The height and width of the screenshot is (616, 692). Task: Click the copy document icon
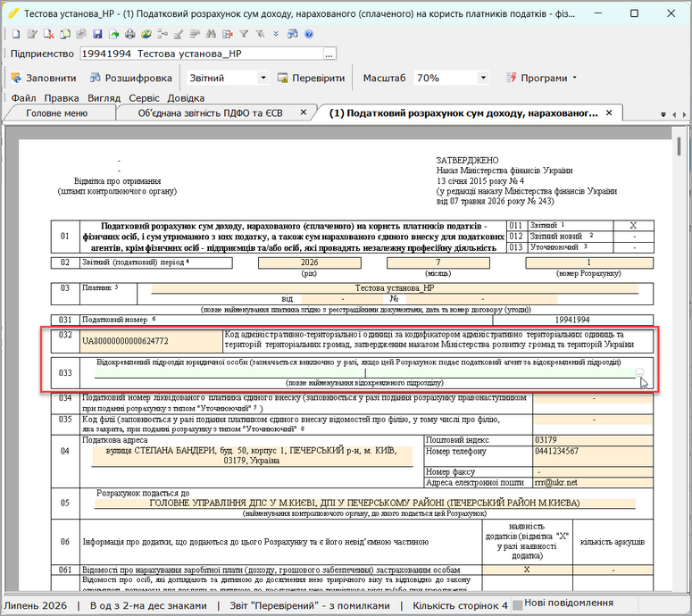point(65,34)
